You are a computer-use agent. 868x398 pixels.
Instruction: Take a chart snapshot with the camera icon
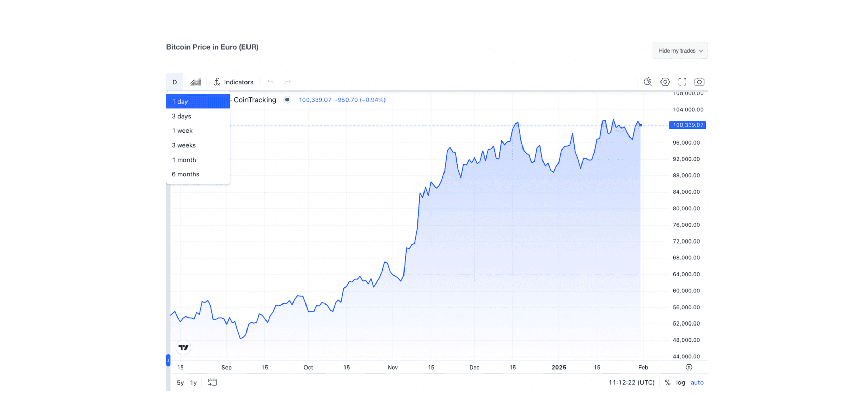coord(699,82)
